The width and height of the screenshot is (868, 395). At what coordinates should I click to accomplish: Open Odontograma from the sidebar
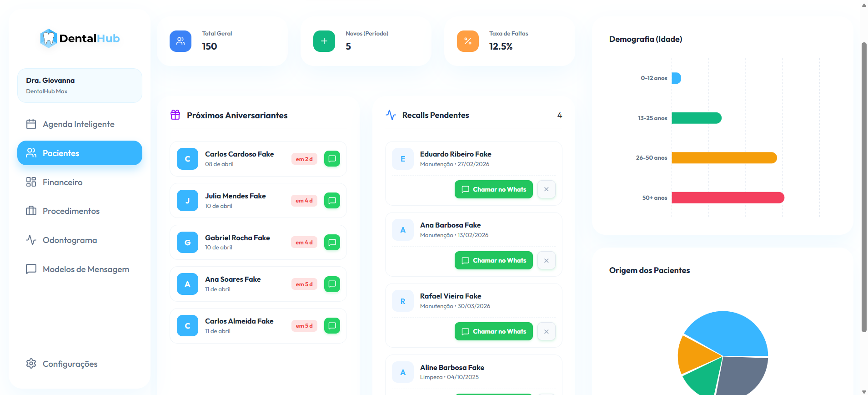coord(70,240)
